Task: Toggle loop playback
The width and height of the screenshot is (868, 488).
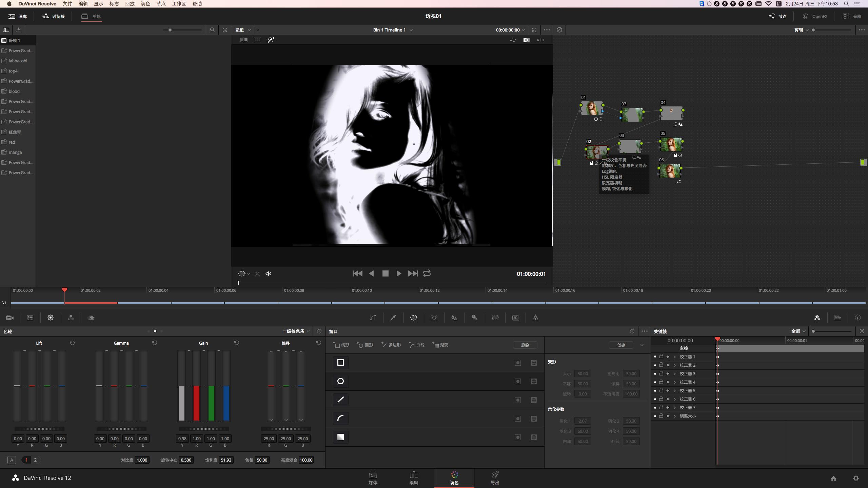Action: click(427, 273)
